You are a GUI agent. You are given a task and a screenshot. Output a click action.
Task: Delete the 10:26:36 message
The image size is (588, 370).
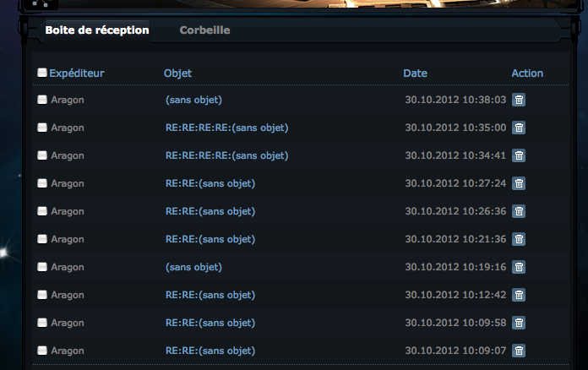tap(519, 211)
